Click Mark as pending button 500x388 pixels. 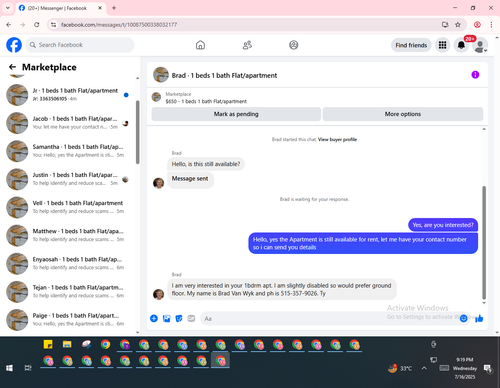(236, 114)
